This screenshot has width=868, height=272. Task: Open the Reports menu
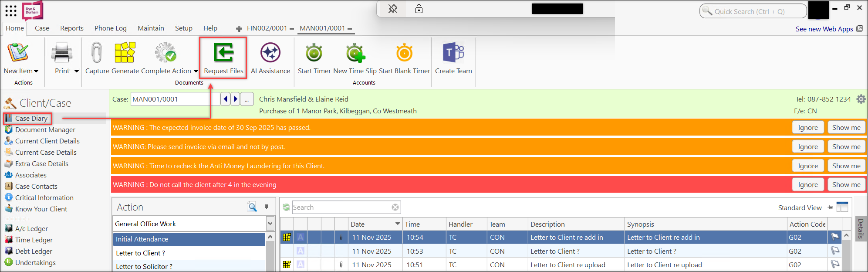pyautogui.click(x=72, y=28)
